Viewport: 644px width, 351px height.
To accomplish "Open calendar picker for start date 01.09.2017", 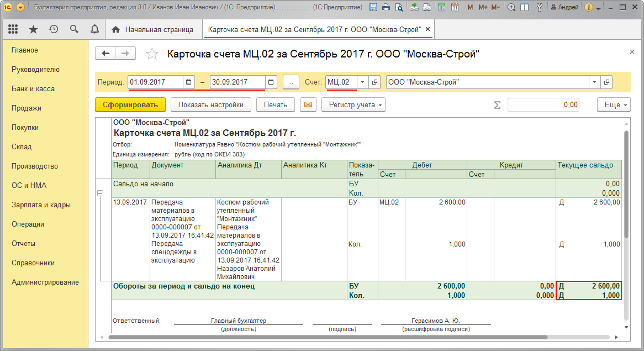I will (189, 82).
